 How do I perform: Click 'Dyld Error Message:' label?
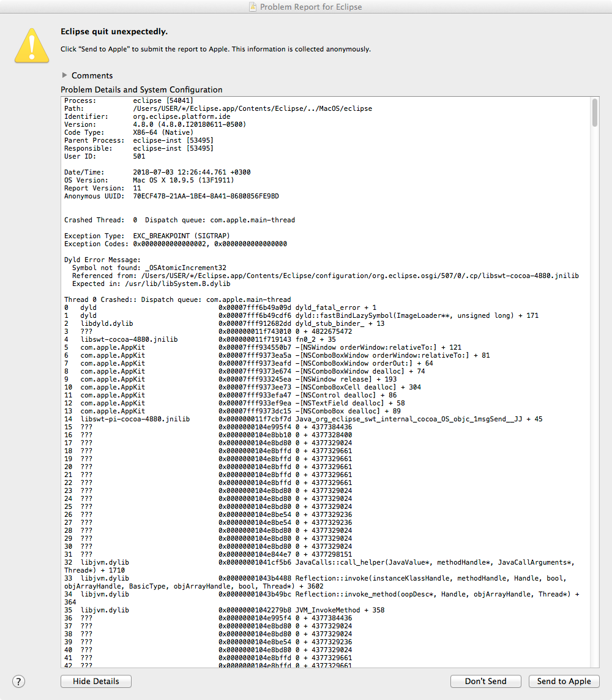click(x=103, y=260)
